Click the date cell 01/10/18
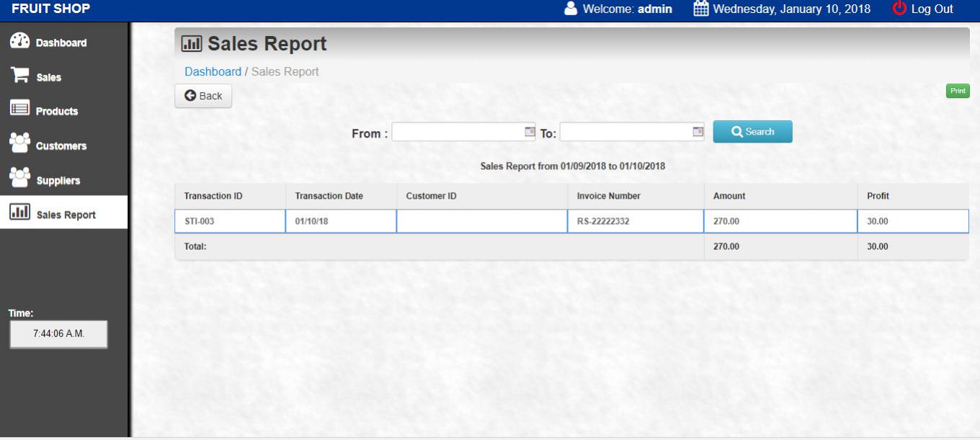The image size is (980, 440). [x=341, y=221]
